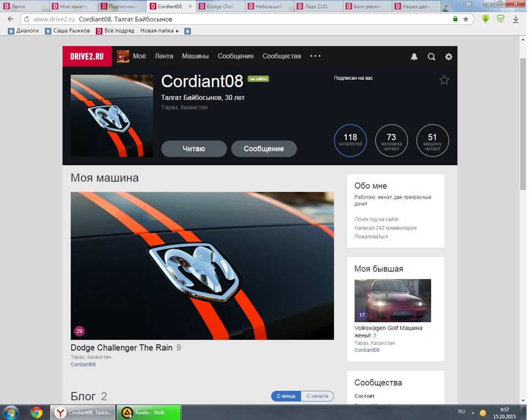
Task: Toggle Читаю subscription button
Action: point(193,149)
